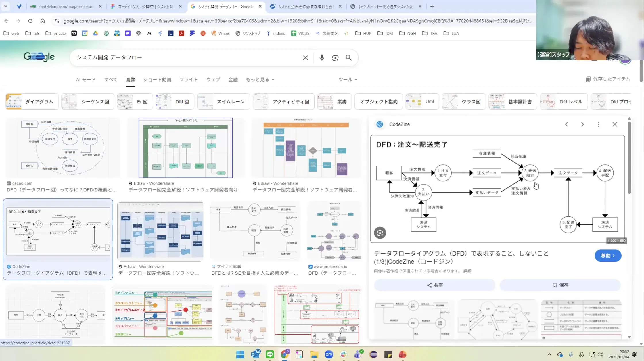Open 保存したアイテム saved items
This screenshot has height=361, width=644.
click(x=607, y=79)
